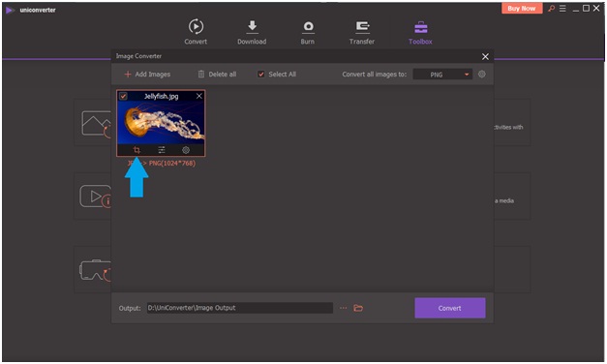Open the gear settings under Jellyfish thumbnail
The width and height of the screenshot is (607, 364).
point(186,150)
